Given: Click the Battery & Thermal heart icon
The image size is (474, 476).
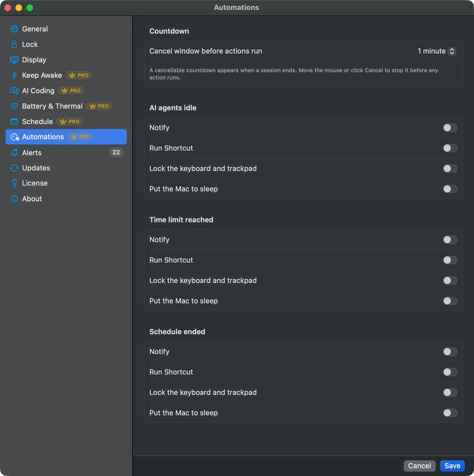Looking at the screenshot, I should [x=14, y=106].
